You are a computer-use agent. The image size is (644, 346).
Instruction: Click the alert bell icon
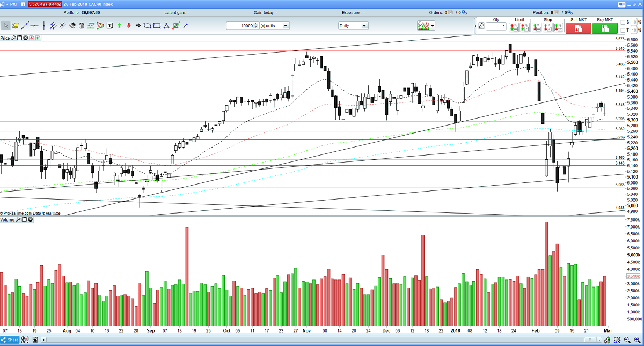(x=15, y=26)
